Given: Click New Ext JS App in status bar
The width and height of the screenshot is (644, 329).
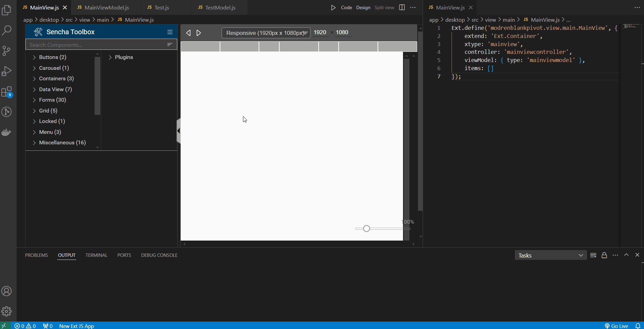Looking at the screenshot, I should click(x=76, y=326).
